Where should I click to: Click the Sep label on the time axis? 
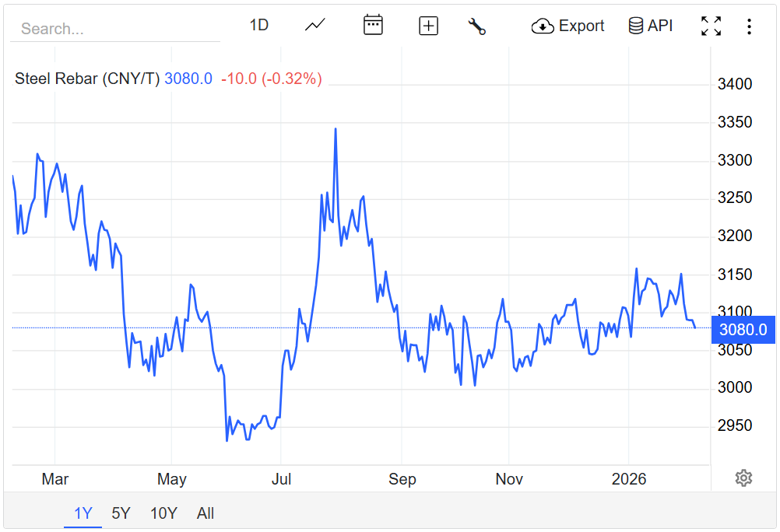click(x=402, y=479)
